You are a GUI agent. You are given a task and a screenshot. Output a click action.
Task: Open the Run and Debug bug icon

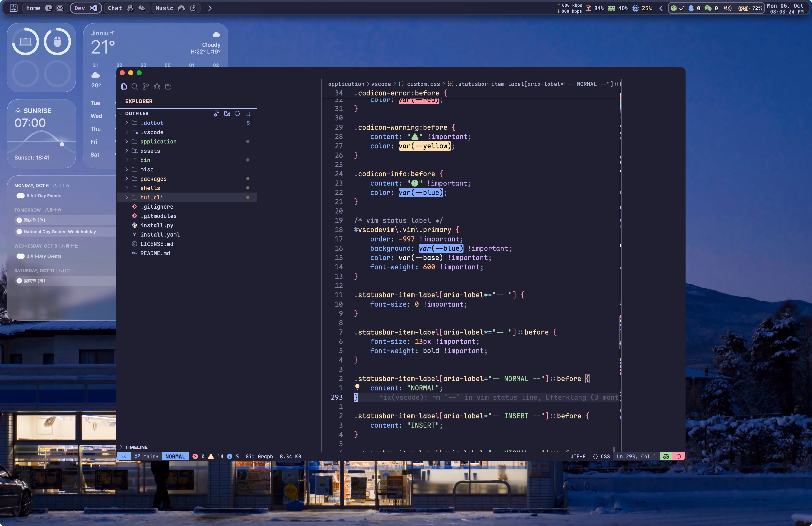pyautogui.click(x=157, y=87)
